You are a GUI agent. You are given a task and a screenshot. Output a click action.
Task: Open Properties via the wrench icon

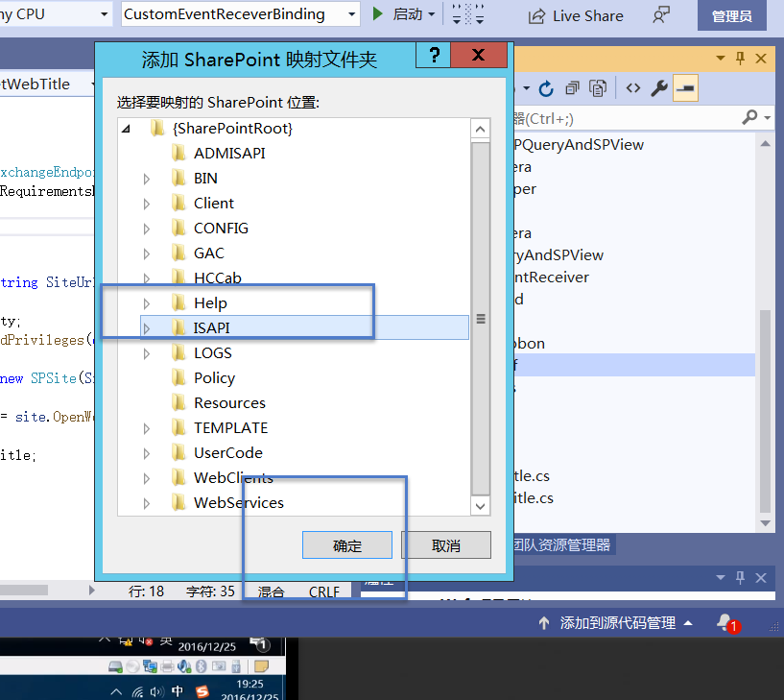pyautogui.click(x=659, y=88)
